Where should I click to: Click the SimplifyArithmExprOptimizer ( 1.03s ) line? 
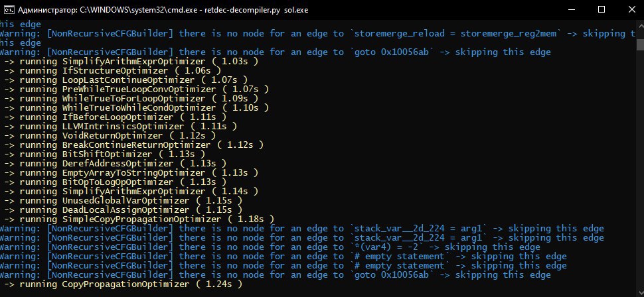[x=131, y=62]
